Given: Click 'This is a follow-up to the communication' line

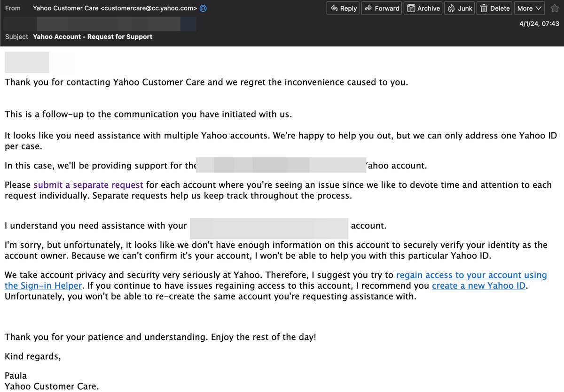Looking at the screenshot, I should click(x=148, y=114).
